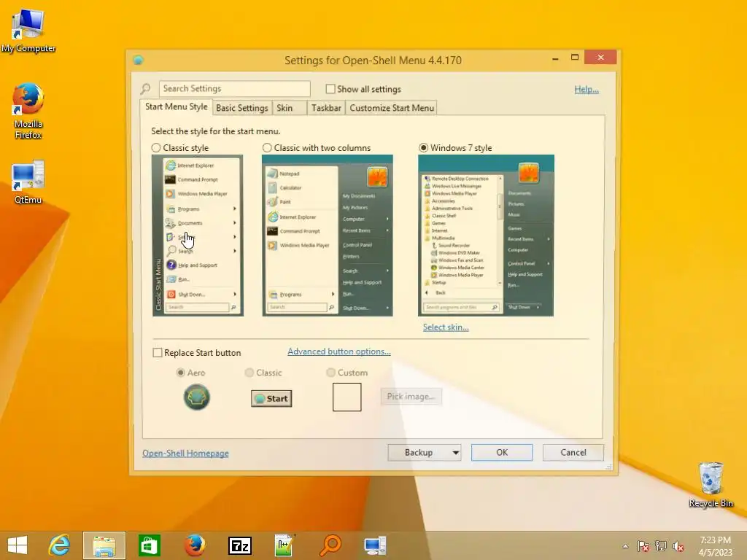The image size is (747, 560).
Task: Click the Backup button
Action: tap(419, 453)
